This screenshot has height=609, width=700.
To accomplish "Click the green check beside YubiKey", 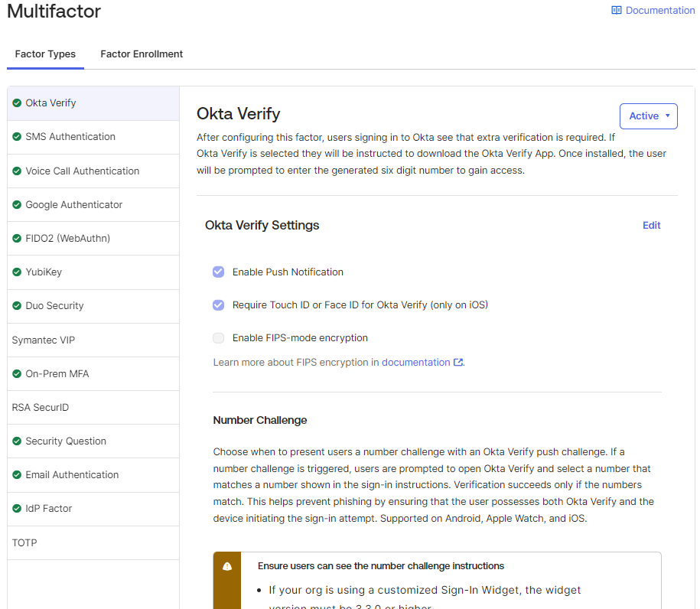I will [18, 272].
